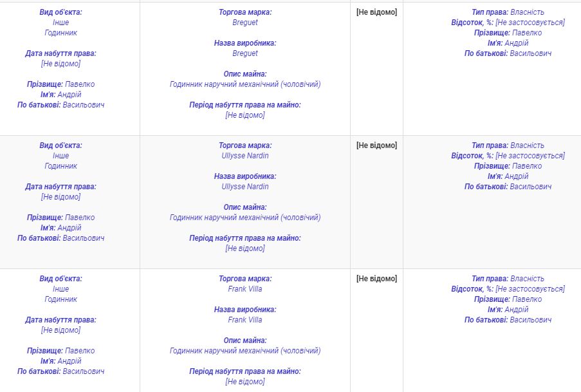Click Тип права: Власність in Ullysse Nardin row
Viewport: 581px width, 392px height.
click(508, 145)
